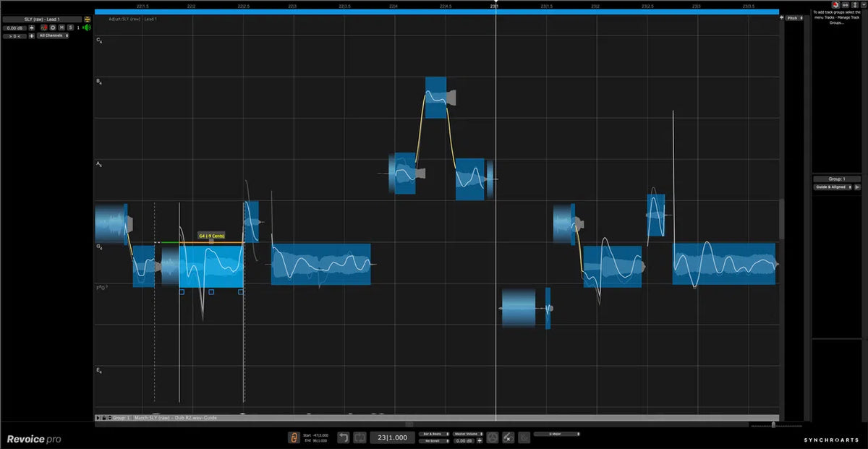Click the pitch waveform icon in track header
This screenshot has height=449, width=868.
tap(43, 27)
